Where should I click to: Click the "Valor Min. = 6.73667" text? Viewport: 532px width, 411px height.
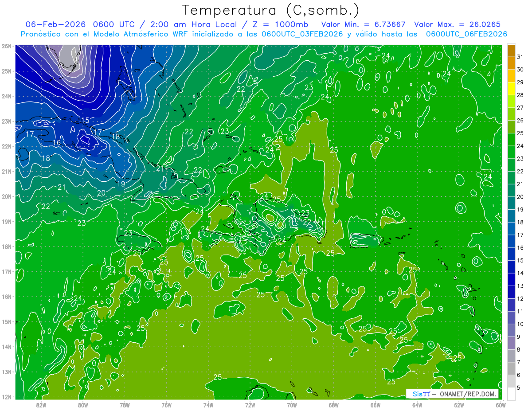click(x=363, y=24)
